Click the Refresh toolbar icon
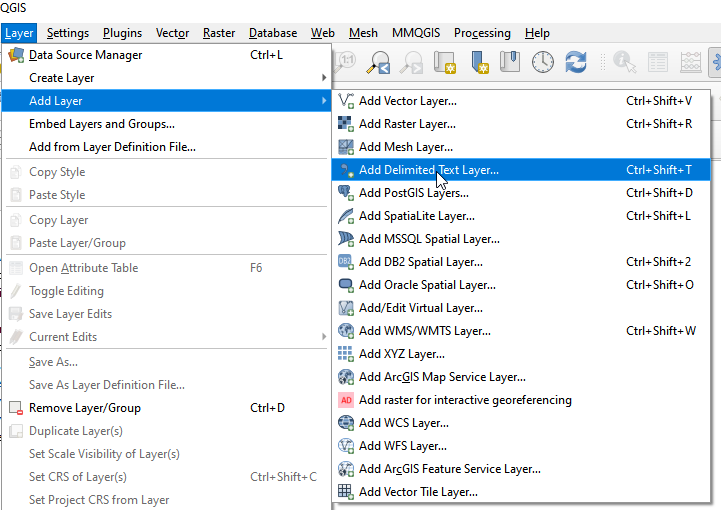721x510 pixels. click(576, 62)
